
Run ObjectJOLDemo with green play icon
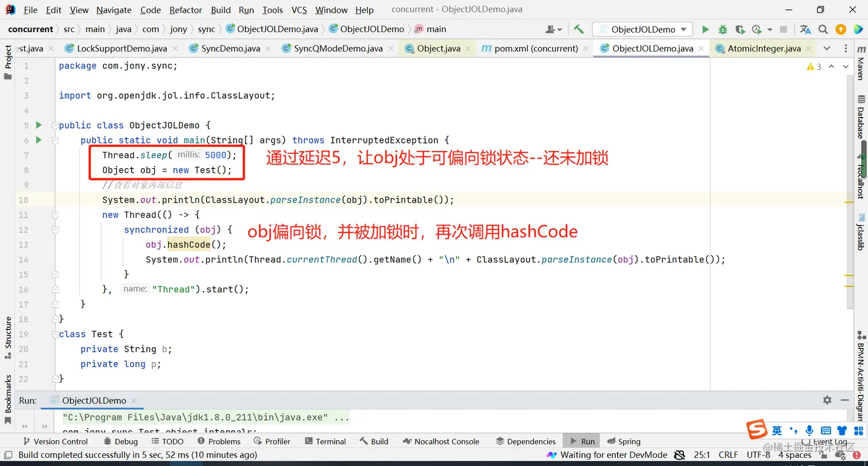click(706, 29)
